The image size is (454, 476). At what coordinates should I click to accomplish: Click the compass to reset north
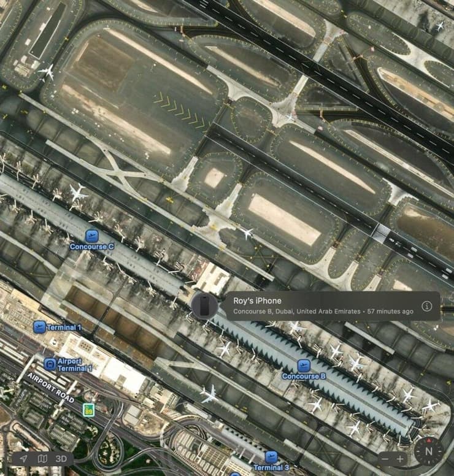428,452
